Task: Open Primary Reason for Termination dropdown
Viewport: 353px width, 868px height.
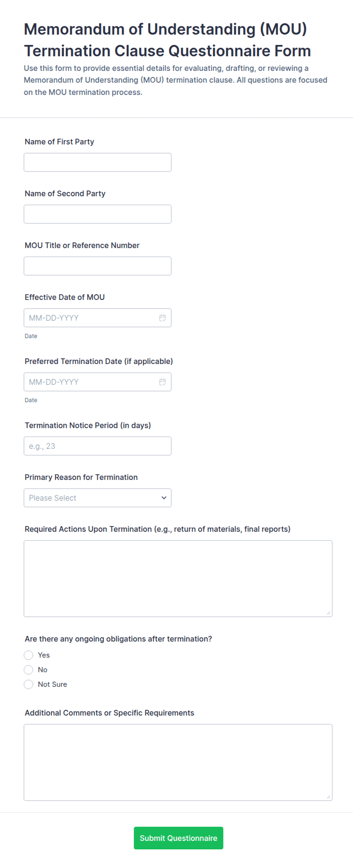Action: tap(98, 498)
